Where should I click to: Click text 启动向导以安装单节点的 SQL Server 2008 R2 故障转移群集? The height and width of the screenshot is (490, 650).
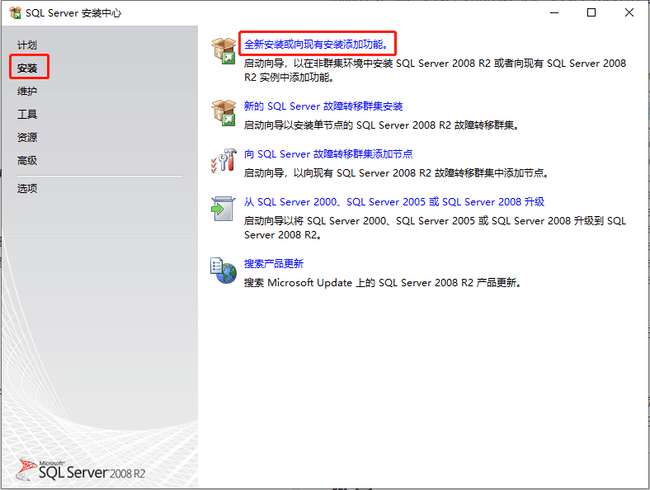[x=381, y=125]
